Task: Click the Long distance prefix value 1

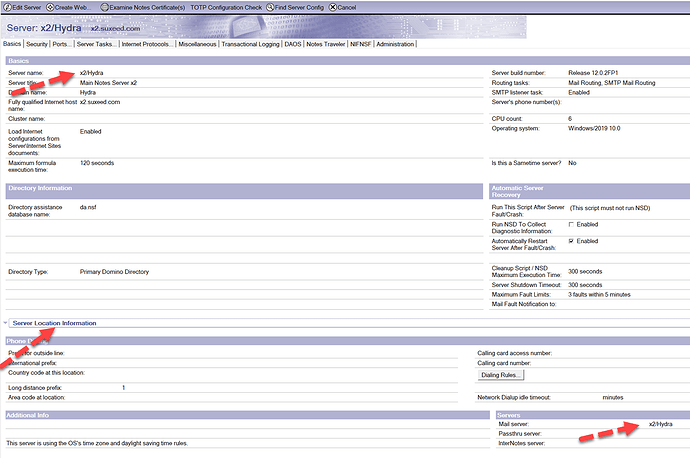Action: pyautogui.click(x=124, y=388)
